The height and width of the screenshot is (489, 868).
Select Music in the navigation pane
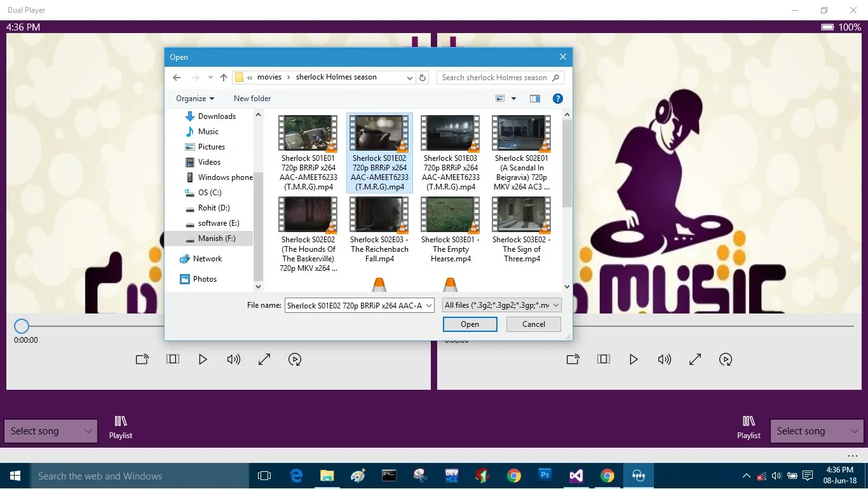pos(208,132)
